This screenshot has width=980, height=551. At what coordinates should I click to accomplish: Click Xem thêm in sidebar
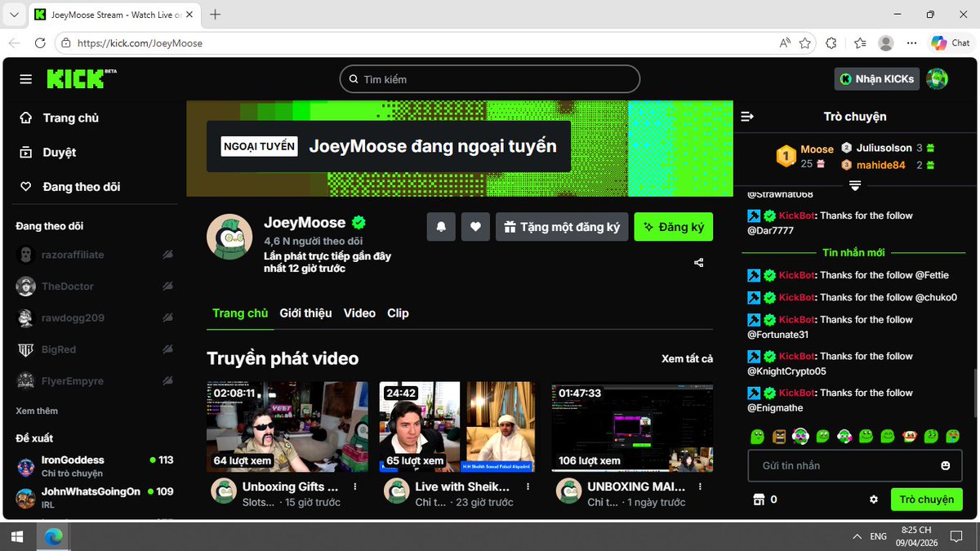pyautogui.click(x=37, y=411)
